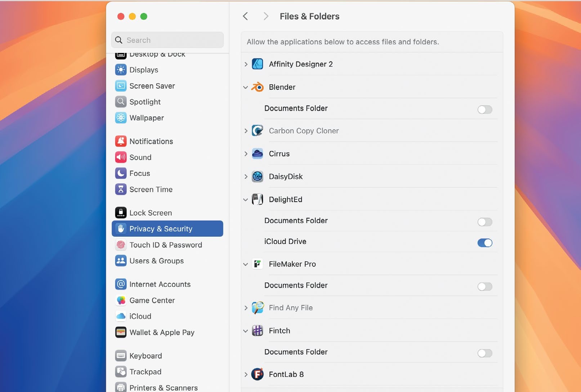Screen dimensions: 581x392
Task: Click the Cirrus cloud icon
Action: pyautogui.click(x=257, y=154)
